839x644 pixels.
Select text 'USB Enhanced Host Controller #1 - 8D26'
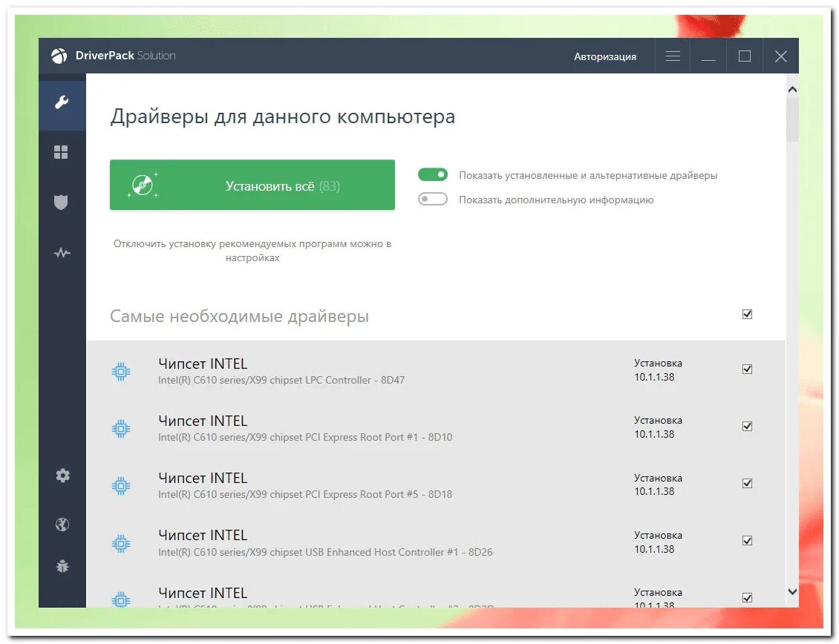(399, 552)
